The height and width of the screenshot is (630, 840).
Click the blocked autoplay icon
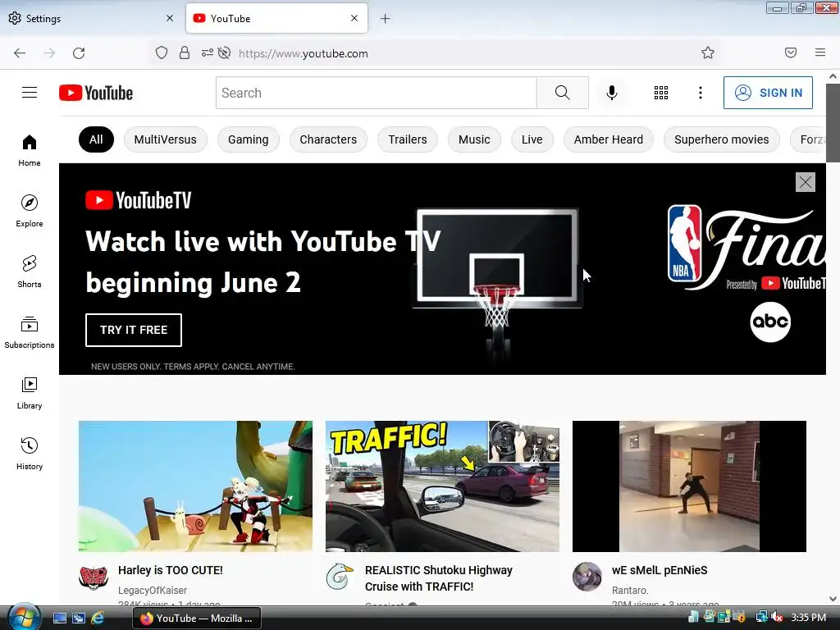225,52
